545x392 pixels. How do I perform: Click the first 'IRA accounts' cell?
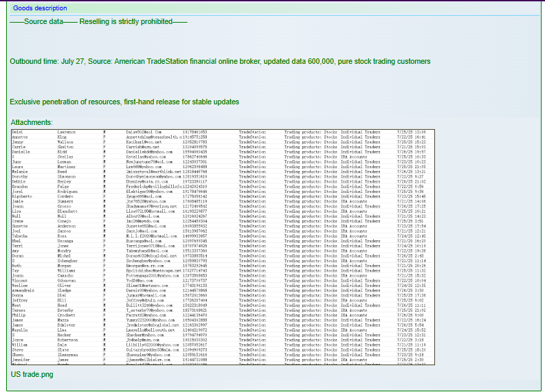(x=354, y=157)
